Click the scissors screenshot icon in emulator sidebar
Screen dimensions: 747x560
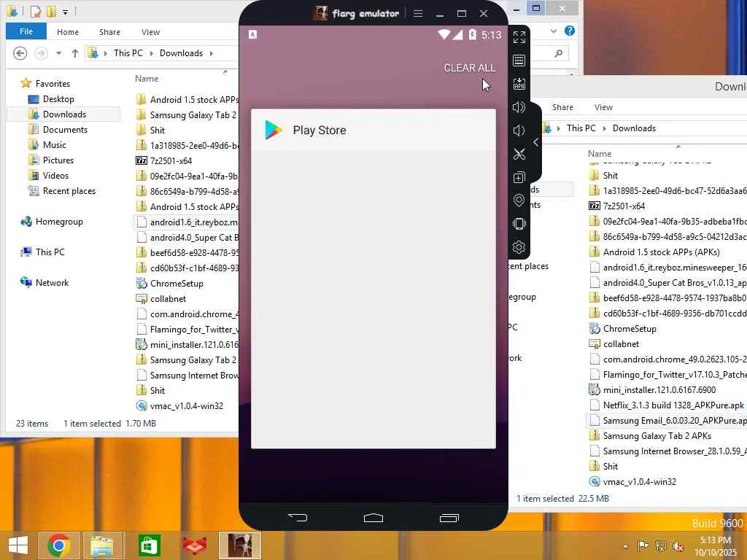click(519, 154)
